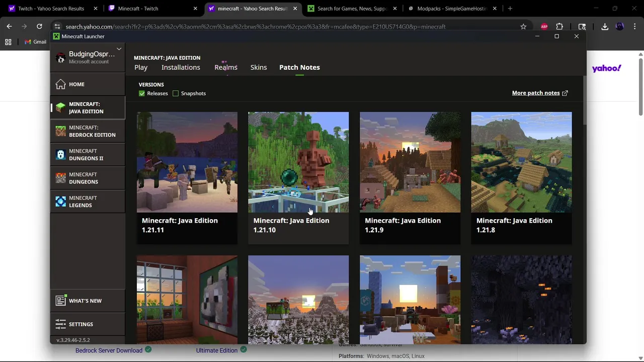Close the Minecraft - Twitch tab

coord(195,9)
